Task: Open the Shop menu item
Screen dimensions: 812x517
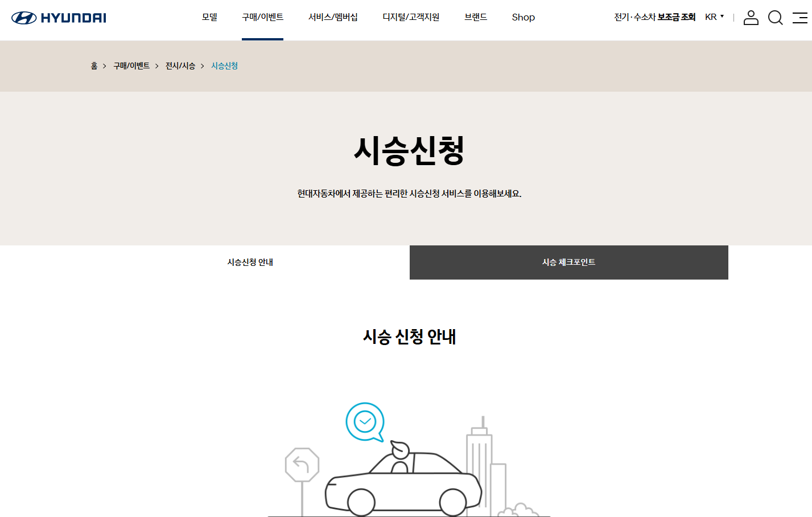Action: tap(522, 17)
